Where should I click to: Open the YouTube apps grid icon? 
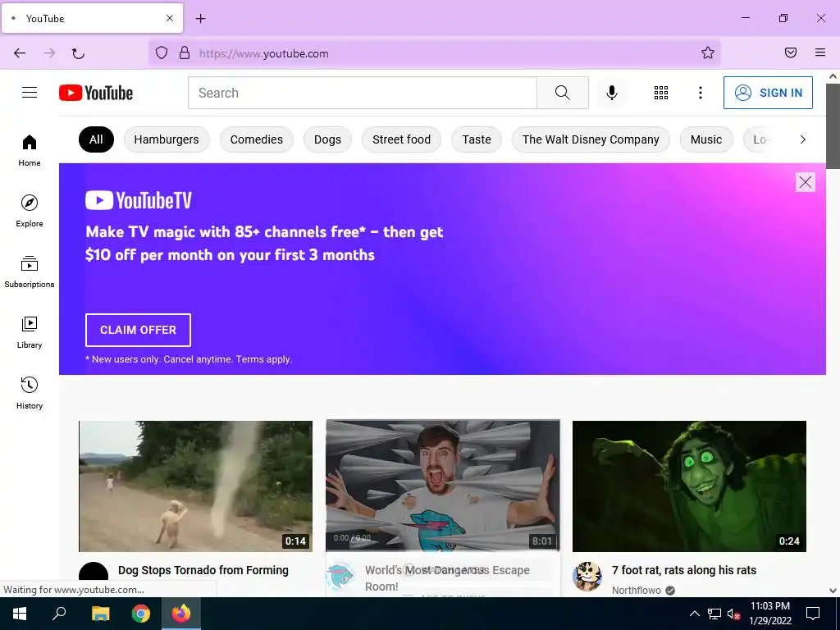point(661,93)
